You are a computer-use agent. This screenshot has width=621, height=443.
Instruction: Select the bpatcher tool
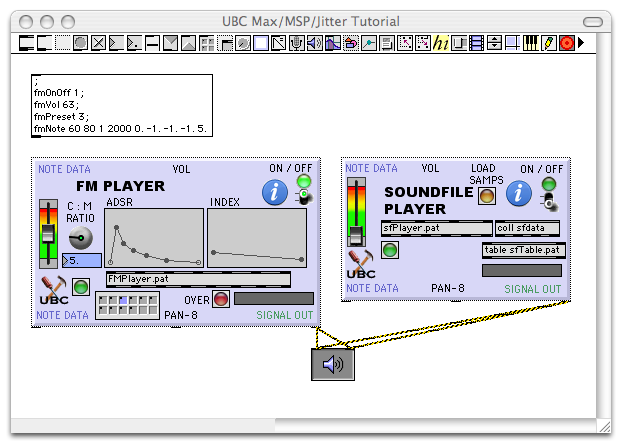pos(225,43)
